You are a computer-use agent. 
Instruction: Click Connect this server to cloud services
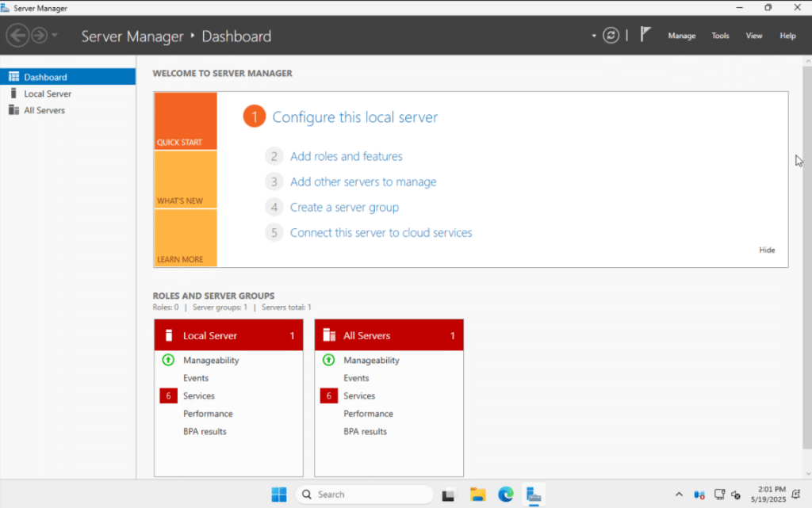(381, 232)
